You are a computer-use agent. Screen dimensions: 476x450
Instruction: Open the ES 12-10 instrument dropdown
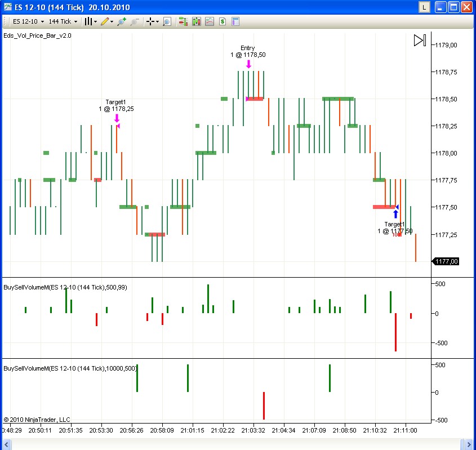[28, 21]
